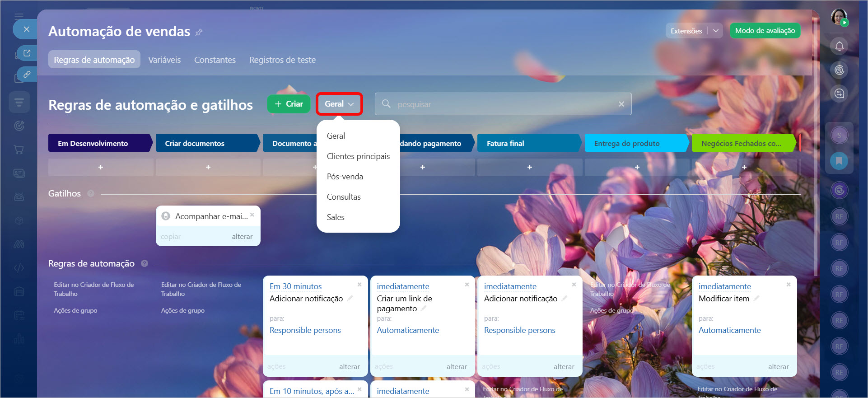Enable Modo de avaliação
This screenshot has width=868, height=398.
click(765, 31)
